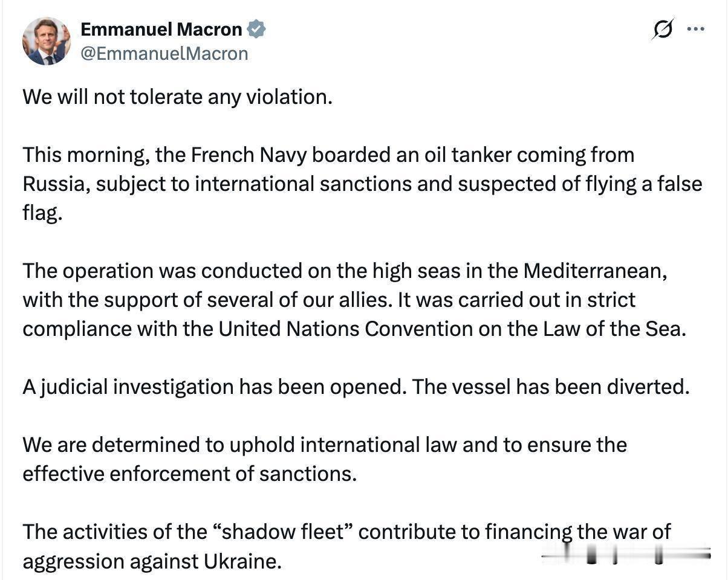
Task: Open Emmanuel Macron's profile picture
Action: [x=46, y=41]
